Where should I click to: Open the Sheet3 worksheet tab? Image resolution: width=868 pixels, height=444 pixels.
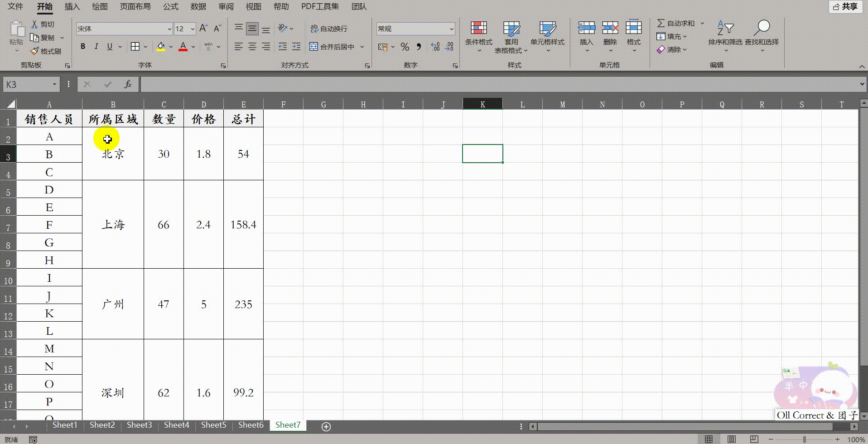coord(140,425)
